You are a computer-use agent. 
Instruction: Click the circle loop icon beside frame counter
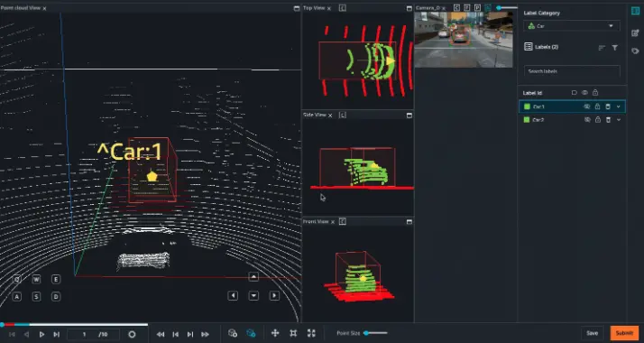tap(132, 334)
